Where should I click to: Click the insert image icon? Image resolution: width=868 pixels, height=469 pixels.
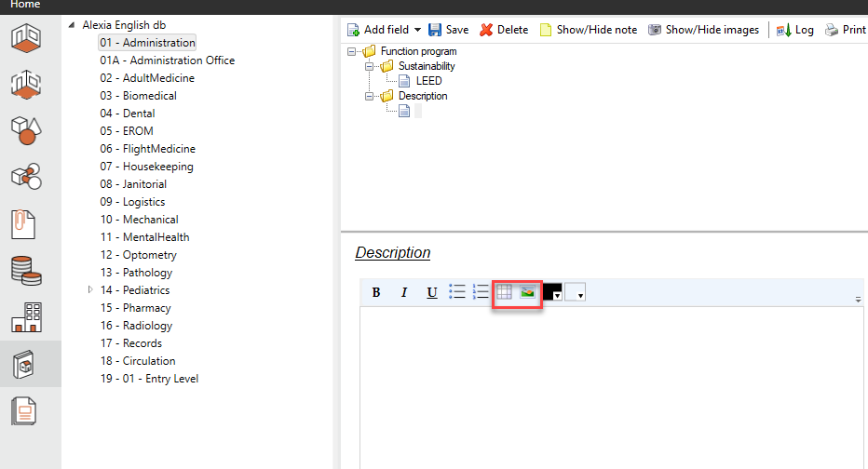528,292
